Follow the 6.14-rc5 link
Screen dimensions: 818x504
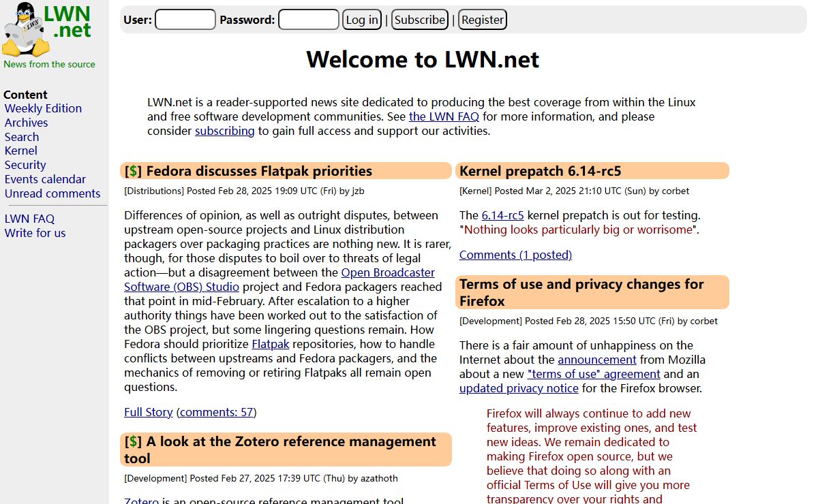pyautogui.click(x=503, y=215)
